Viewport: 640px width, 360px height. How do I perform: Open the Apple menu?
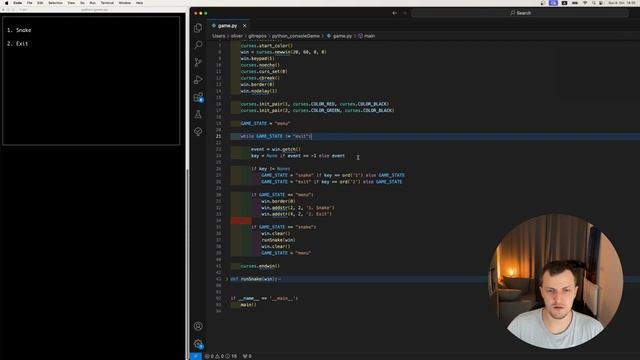(x=6, y=3)
